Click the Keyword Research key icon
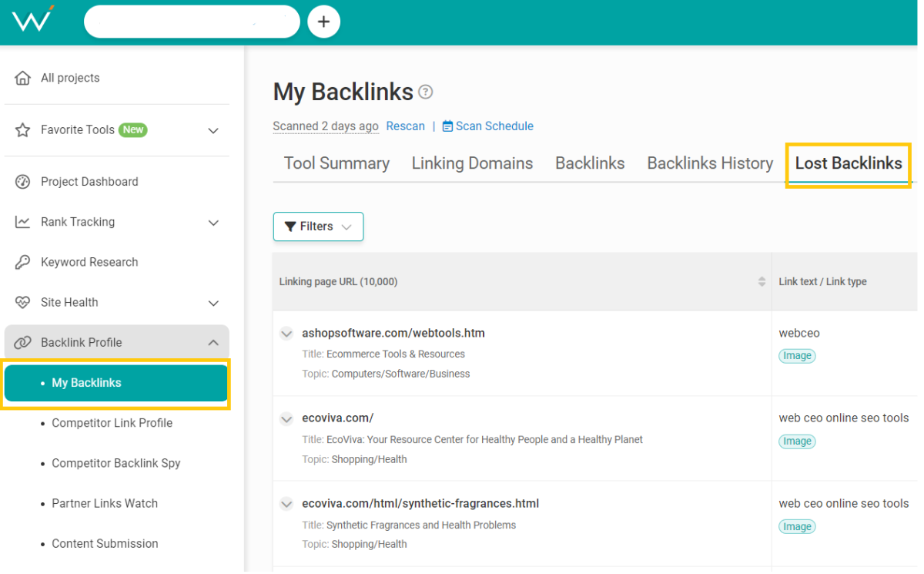Image resolution: width=924 pixels, height=574 pixels. tap(23, 262)
